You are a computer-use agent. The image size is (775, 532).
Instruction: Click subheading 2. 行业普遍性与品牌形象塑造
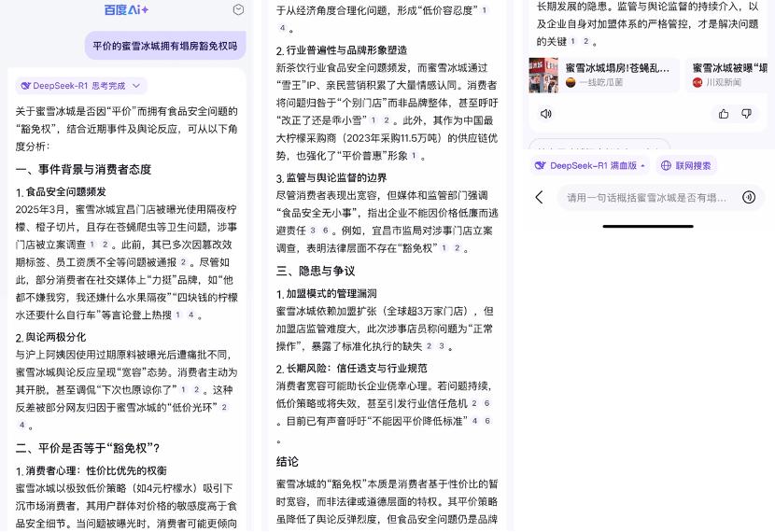point(342,49)
